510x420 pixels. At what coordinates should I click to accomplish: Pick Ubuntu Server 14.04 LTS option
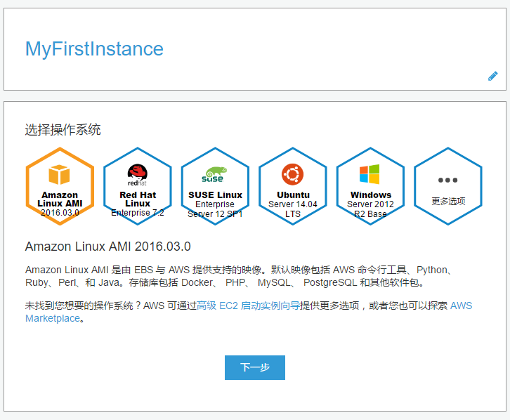293,186
